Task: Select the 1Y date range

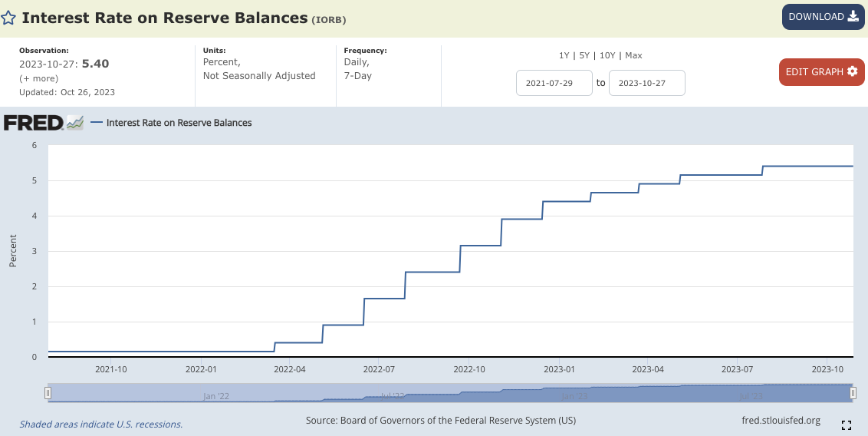Action: [x=564, y=55]
